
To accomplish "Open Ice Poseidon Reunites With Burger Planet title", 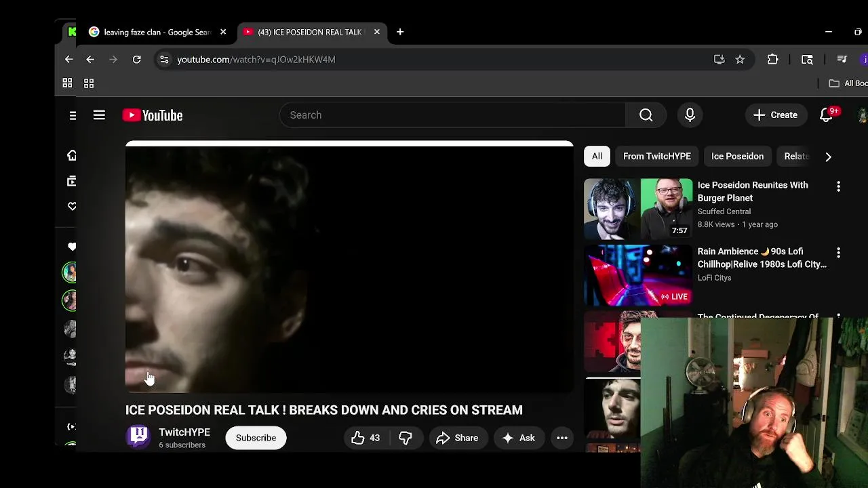I will pyautogui.click(x=753, y=191).
